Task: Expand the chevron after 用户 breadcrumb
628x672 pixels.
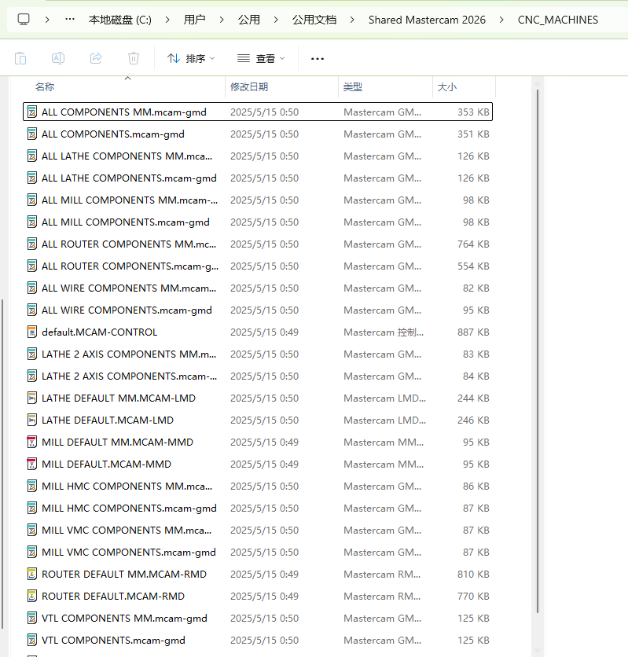Action: point(222,20)
